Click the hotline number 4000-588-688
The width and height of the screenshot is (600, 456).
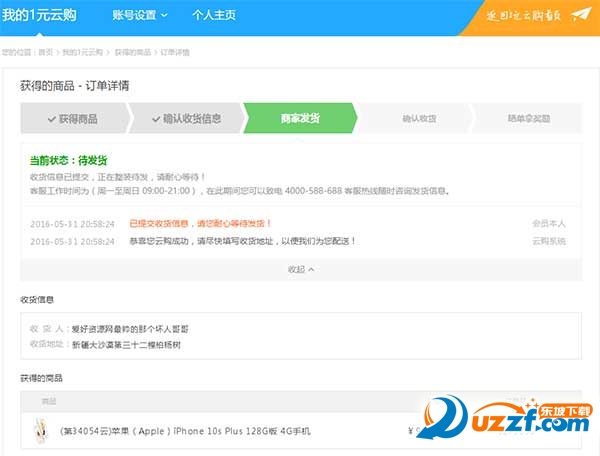313,191
